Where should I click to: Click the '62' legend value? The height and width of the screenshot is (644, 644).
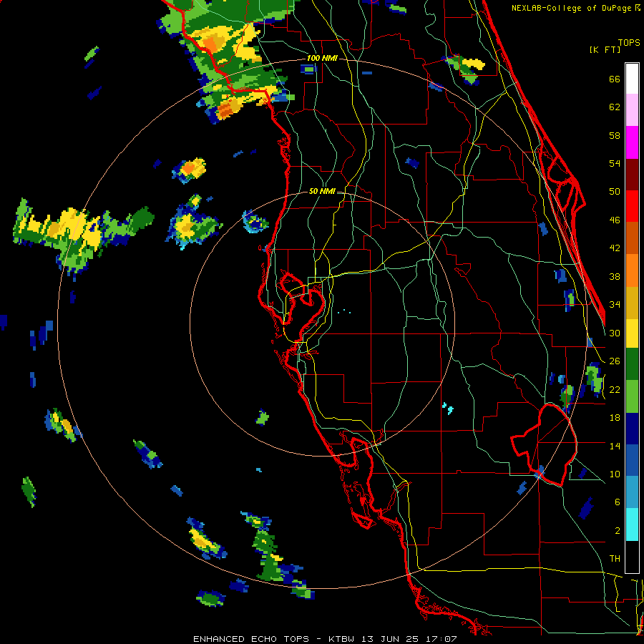click(x=615, y=107)
